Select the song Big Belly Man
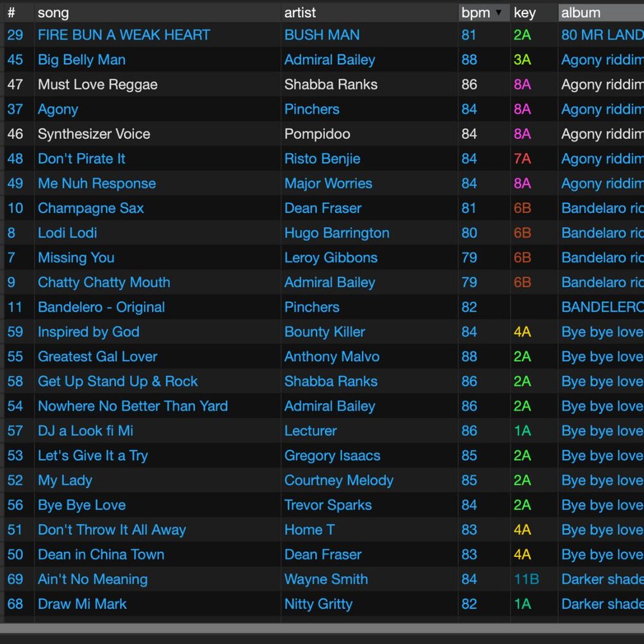Viewport: 644px width, 644px height. click(x=82, y=60)
